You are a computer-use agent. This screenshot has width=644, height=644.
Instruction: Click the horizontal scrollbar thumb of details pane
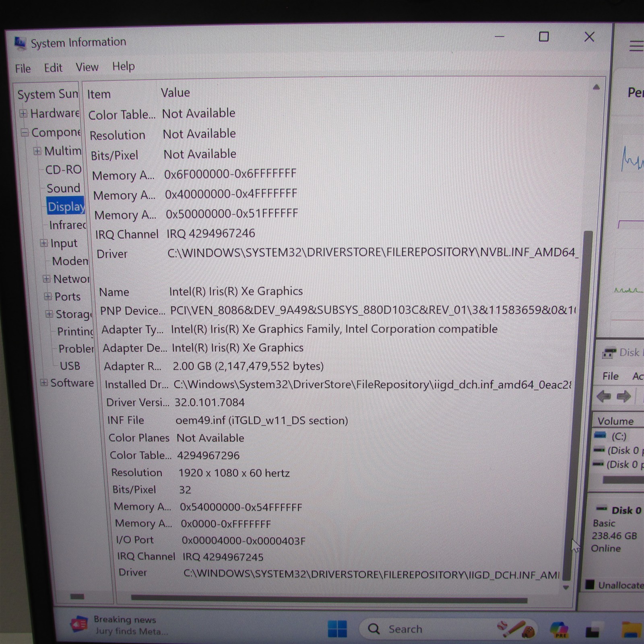click(x=329, y=599)
